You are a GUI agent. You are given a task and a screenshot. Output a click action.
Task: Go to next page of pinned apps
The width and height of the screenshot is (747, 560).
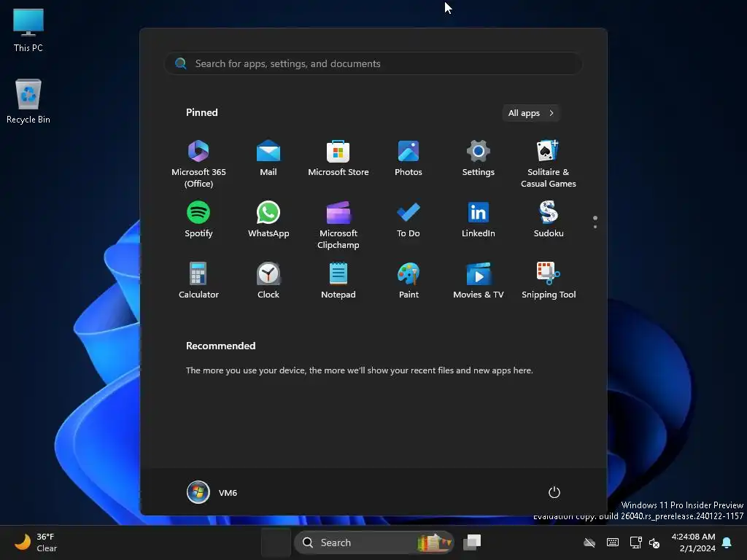point(595,227)
